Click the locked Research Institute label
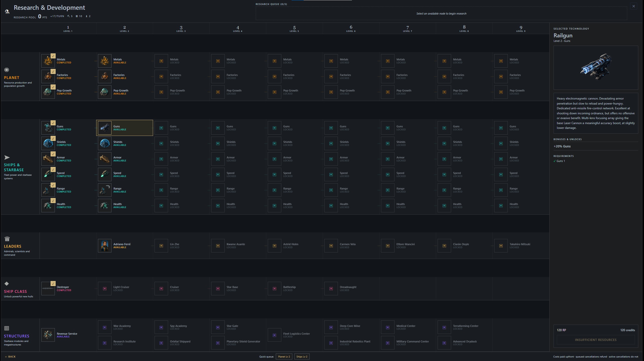 [124, 341]
